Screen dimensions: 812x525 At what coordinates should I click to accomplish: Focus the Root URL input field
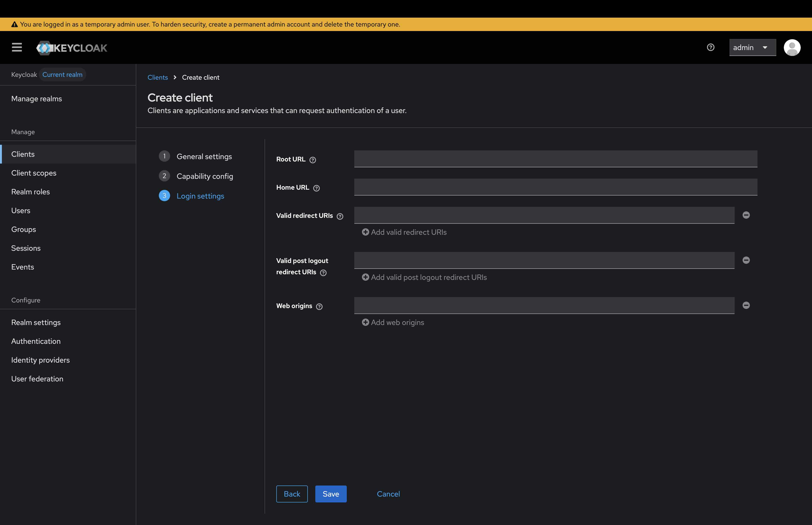555,159
